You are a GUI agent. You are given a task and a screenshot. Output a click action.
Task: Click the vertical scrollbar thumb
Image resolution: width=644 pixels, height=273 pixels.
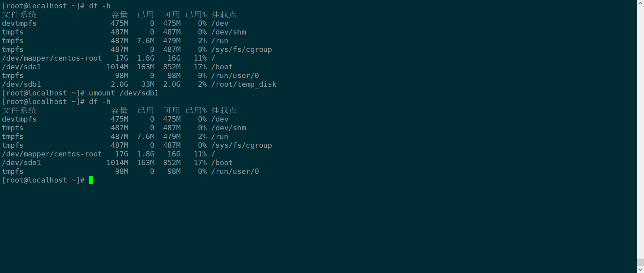click(x=640, y=262)
